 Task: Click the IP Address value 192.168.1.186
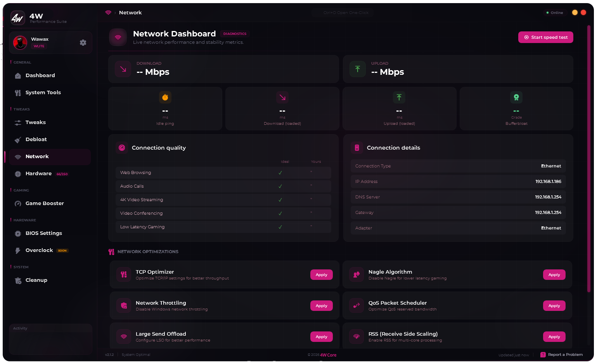pos(548,181)
